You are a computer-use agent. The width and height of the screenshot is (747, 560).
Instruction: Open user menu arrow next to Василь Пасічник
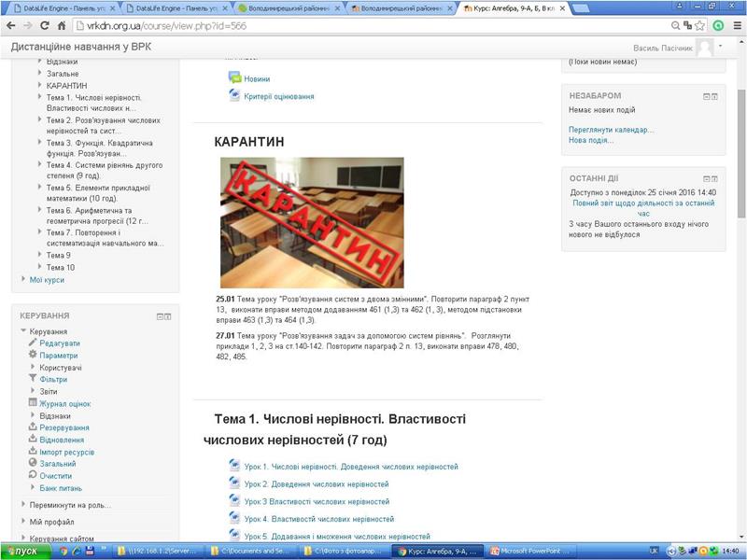tap(720, 46)
